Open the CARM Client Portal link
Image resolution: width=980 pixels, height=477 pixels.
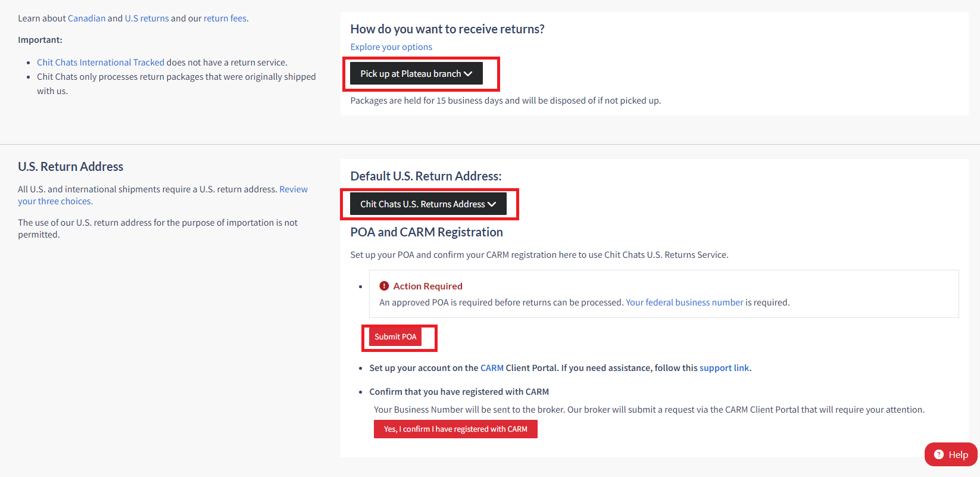point(492,368)
